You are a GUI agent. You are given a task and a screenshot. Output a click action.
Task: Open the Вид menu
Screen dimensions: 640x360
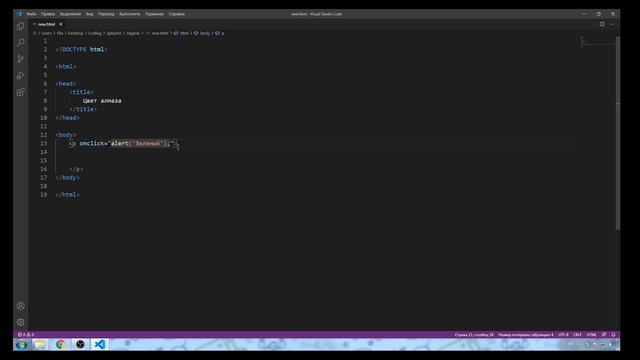(89, 14)
